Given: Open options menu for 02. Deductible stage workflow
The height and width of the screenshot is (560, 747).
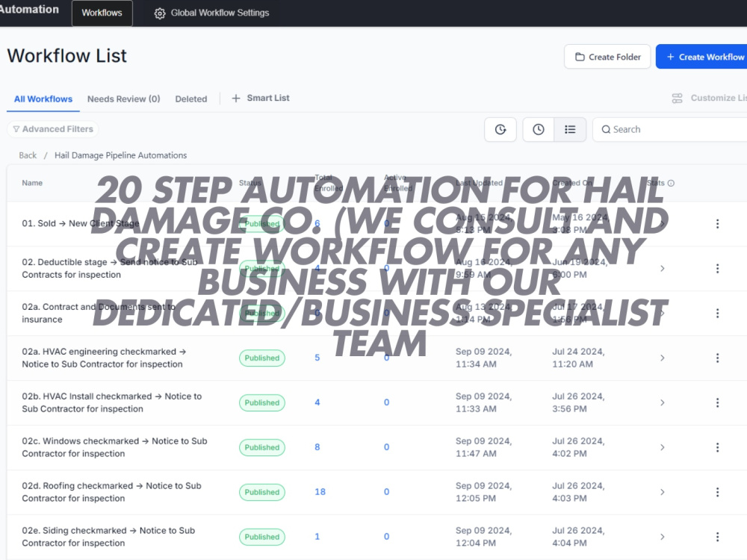Looking at the screenshot, I should 717,269.
